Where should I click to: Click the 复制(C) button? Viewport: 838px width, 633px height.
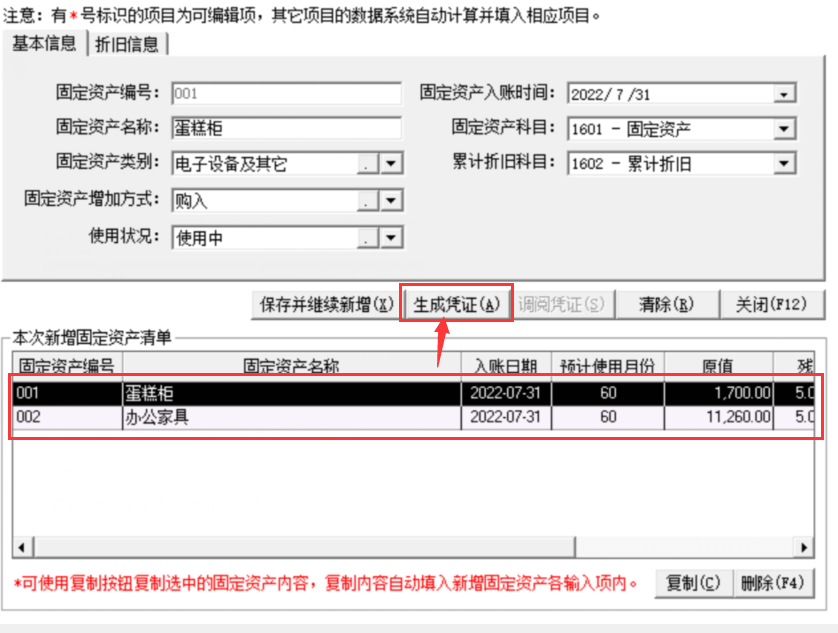pos(693,583)
